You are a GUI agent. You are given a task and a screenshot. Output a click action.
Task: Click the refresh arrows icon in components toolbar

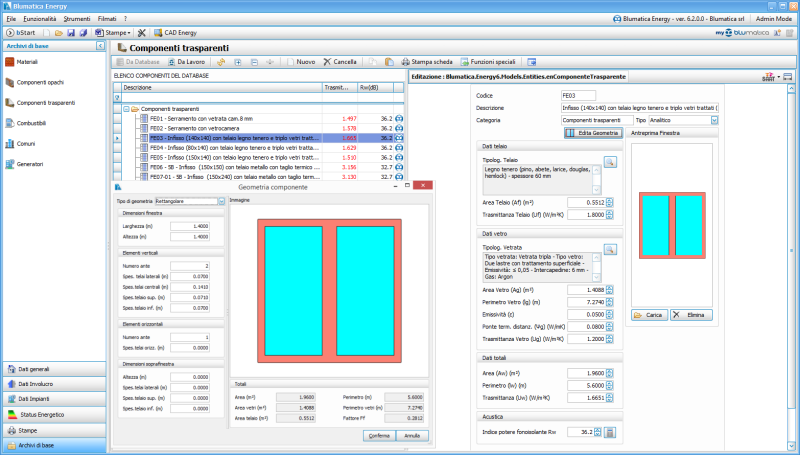tap(221, 62)
